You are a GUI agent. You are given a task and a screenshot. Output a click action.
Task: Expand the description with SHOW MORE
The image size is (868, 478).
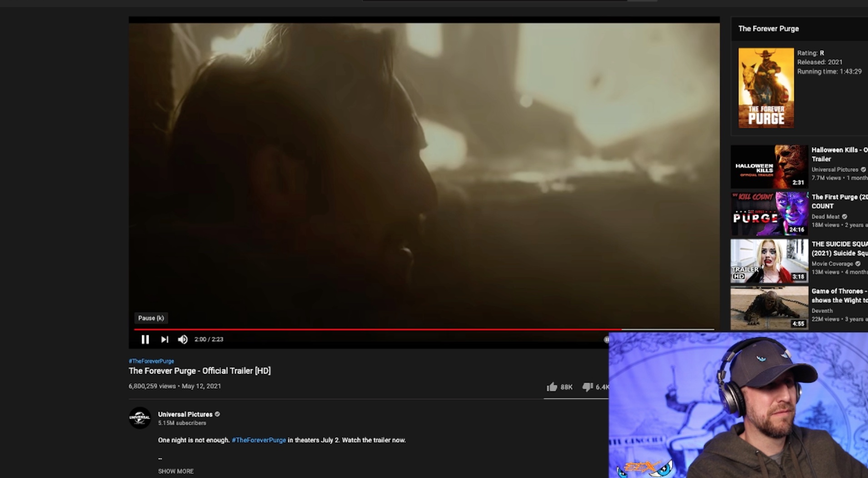click(x=176, y=471)
